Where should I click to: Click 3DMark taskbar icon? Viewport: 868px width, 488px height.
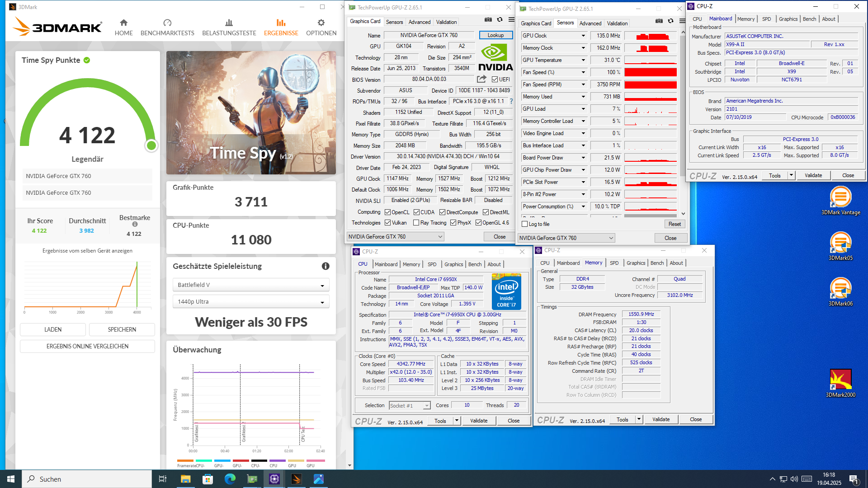pos(296,479)
